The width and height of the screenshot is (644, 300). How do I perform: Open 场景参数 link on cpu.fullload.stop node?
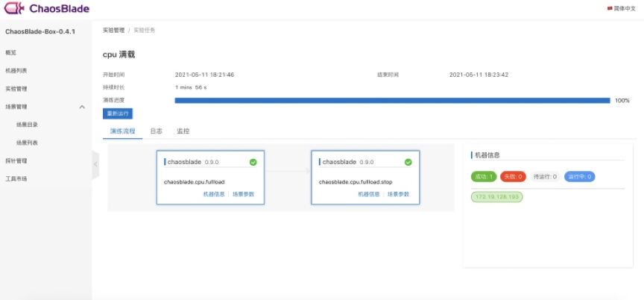[398, 194]
